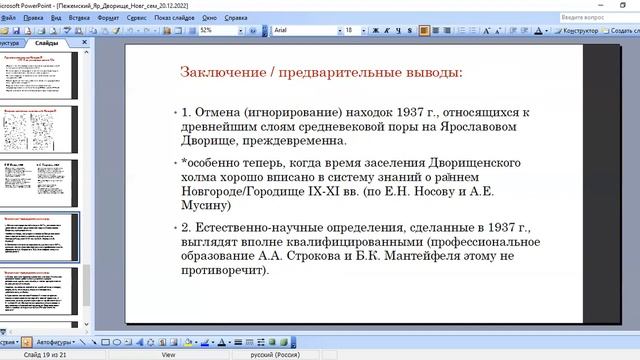This screenshot has height=360, width=640.
Task: Open the Показ слайдов menu
Action: 174,18
